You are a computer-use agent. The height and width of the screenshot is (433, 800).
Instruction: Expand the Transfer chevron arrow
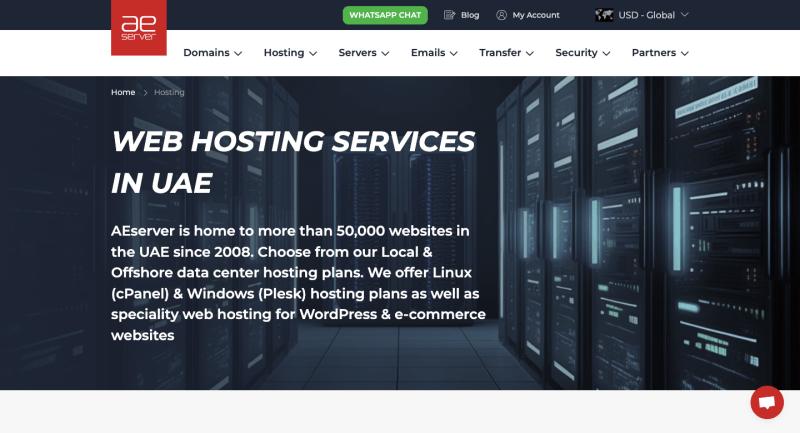(530, 54)
